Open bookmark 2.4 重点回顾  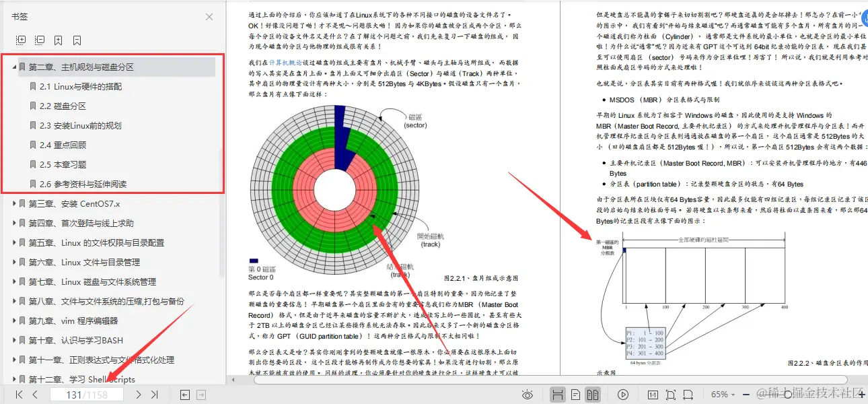pyautogui.click(x=63, y=145)
